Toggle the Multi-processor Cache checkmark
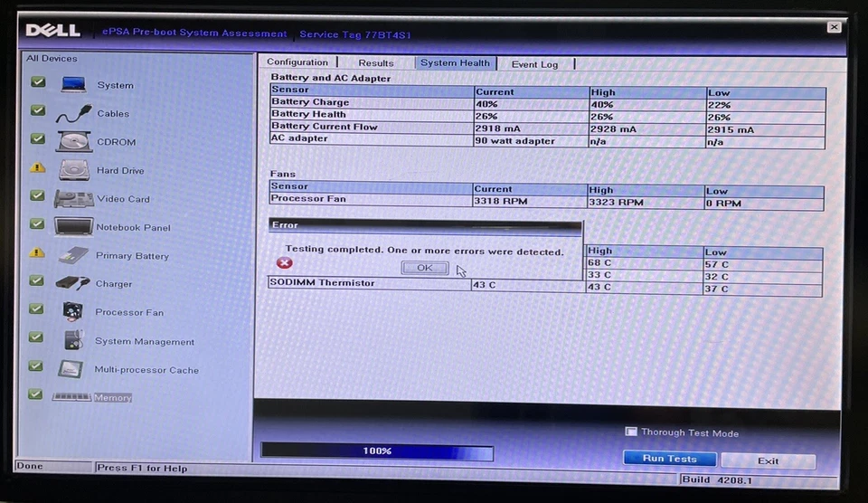868x503 pixels. [x=35, y=365]
